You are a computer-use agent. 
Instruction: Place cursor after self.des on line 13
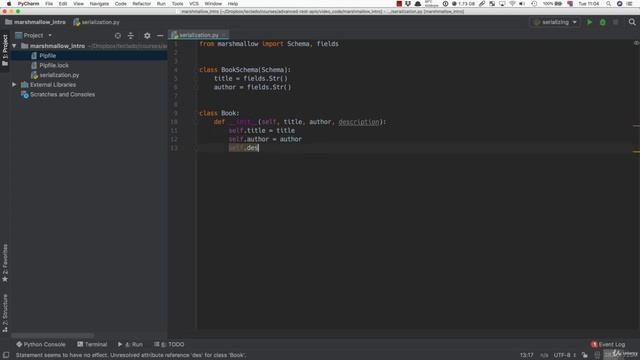pyautogui.click(x=259, y=148)
